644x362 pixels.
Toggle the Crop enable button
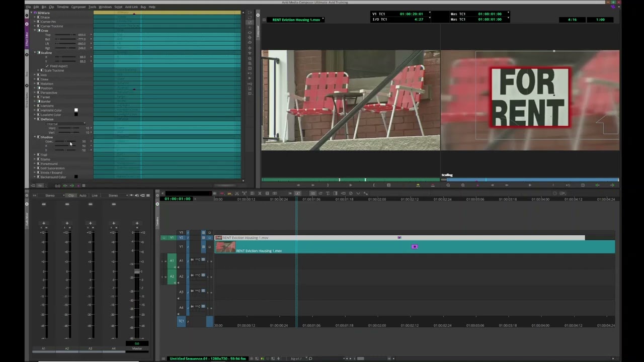[x=39, y=31]
